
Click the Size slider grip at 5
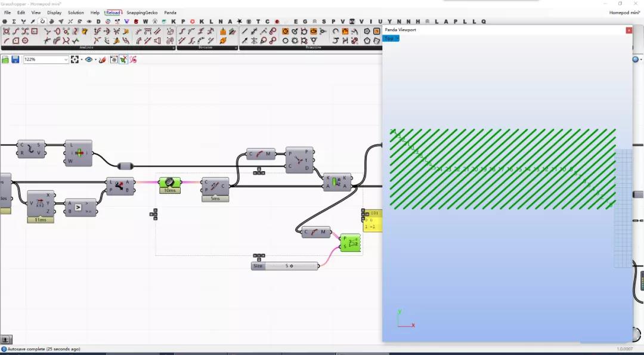tap(291, 266)
